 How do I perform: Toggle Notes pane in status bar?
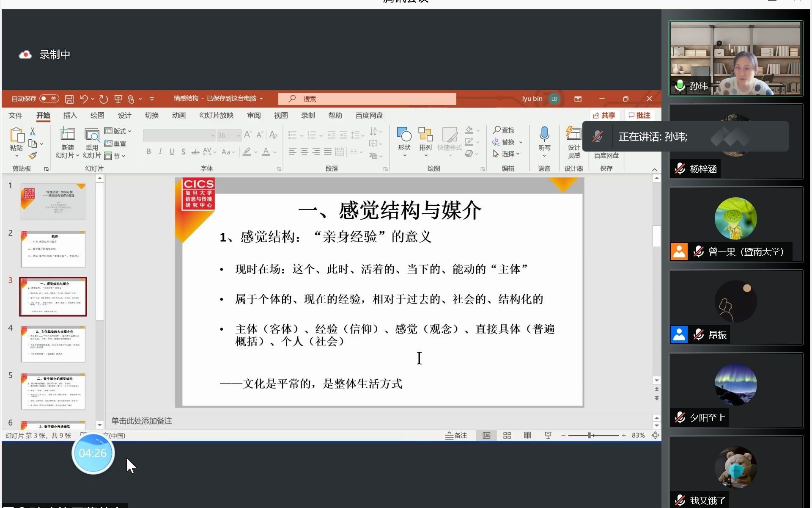pos(456,435)
